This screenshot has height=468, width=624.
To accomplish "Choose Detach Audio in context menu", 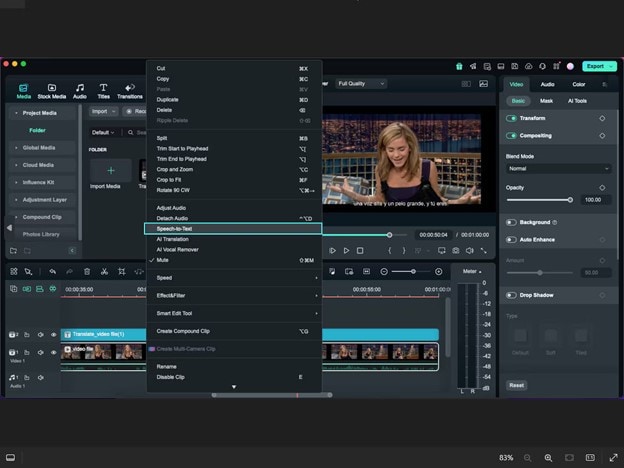I will coord(234,218).
